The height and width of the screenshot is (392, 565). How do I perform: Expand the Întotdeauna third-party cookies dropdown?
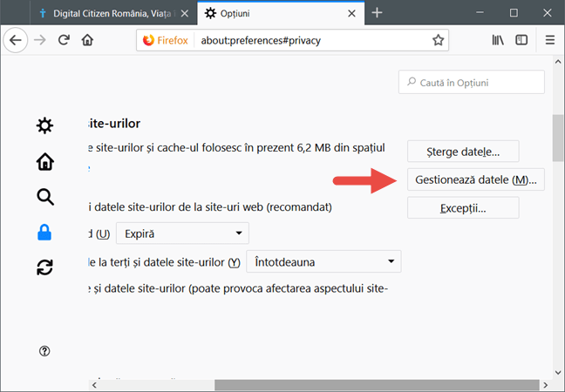(x=323, y=261)
